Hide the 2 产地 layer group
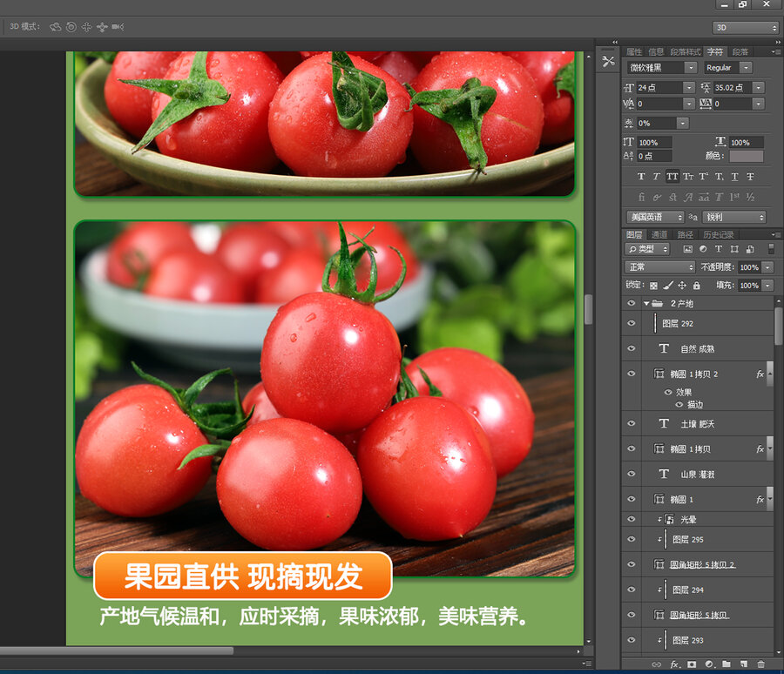Viewport: 784px width, 674px height. [x=631, y=303]
